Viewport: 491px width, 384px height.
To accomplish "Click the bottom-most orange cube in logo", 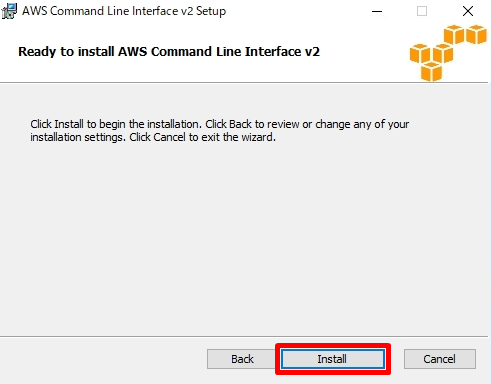I will coord(431,71).
